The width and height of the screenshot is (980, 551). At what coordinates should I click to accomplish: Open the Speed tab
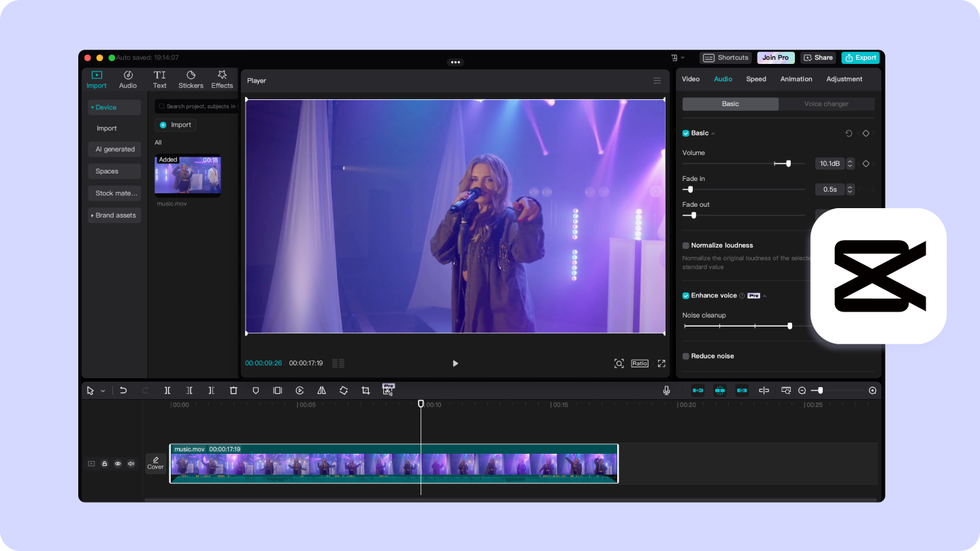point(756,79)
